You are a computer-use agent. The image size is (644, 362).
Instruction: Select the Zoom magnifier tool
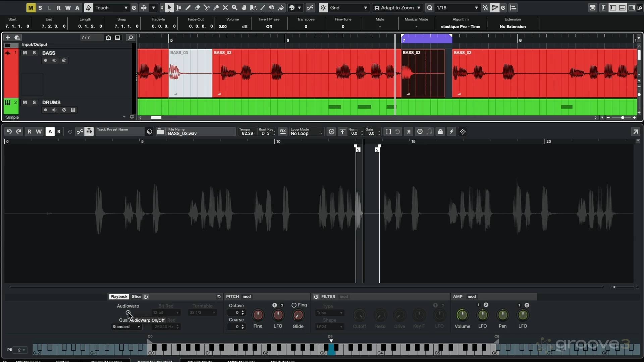(x=234, y=7)
